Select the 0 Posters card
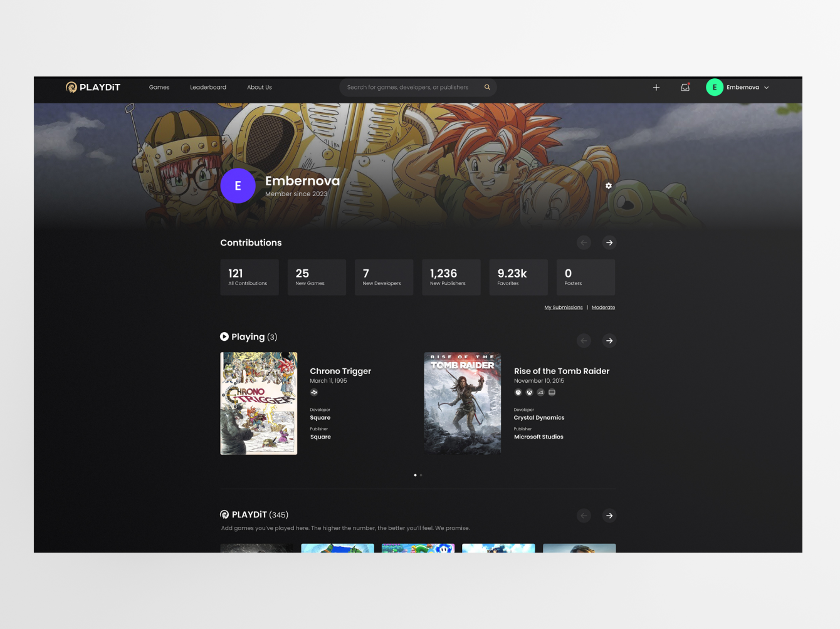 tap(585, 277)
